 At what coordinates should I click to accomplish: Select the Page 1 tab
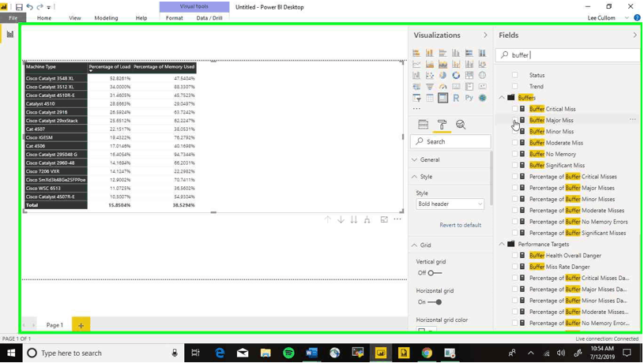[x=55, y=325]
